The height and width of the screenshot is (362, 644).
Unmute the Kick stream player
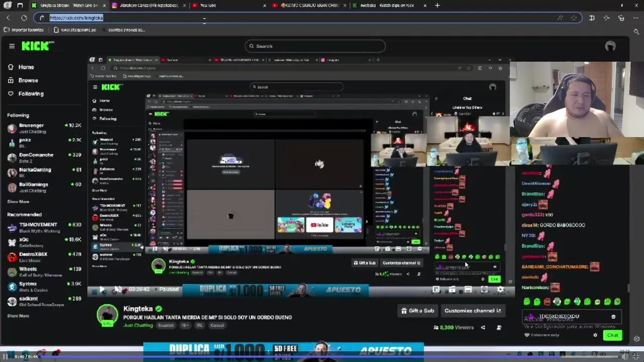(118, 290)
